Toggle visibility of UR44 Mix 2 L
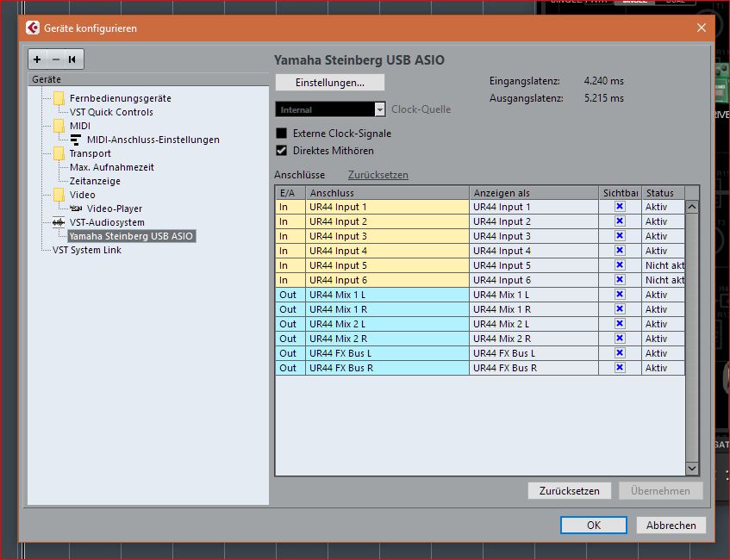 click(620, 324)
